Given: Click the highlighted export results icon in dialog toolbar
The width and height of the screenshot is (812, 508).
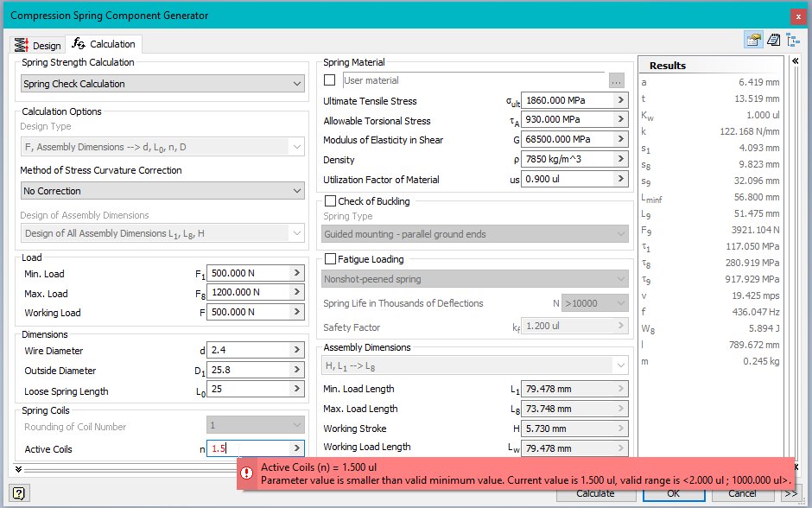Looking at the screenshot, I should pos(752,39).
